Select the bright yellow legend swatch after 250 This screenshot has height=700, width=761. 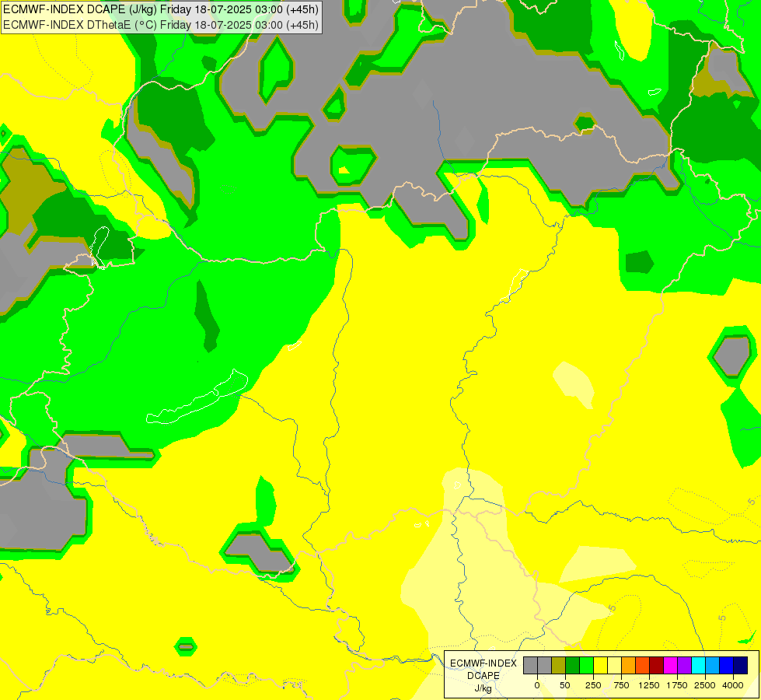click(x=600, y=665)
